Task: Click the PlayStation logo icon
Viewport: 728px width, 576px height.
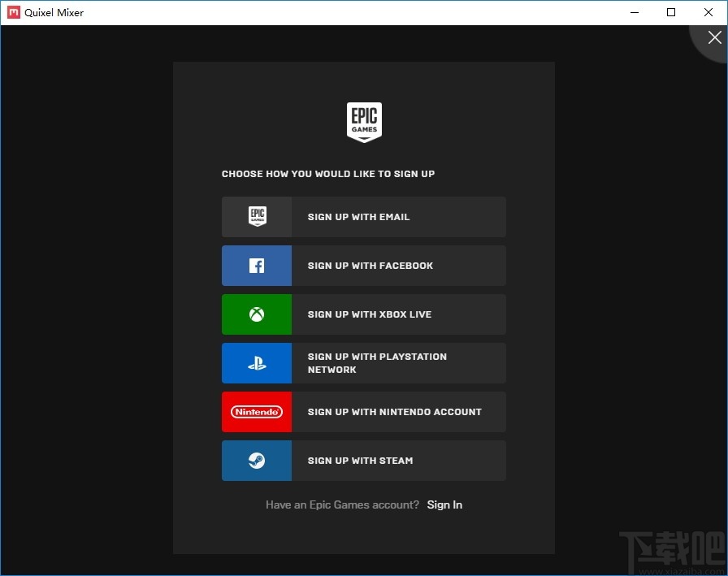Action: coord(257,363)
